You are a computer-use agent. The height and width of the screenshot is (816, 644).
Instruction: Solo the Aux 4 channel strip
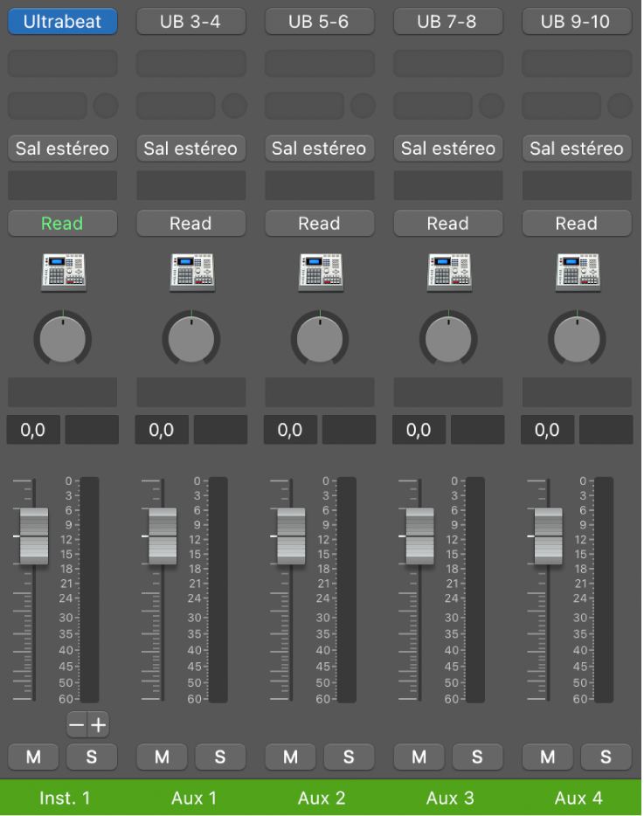coord(606,757)
